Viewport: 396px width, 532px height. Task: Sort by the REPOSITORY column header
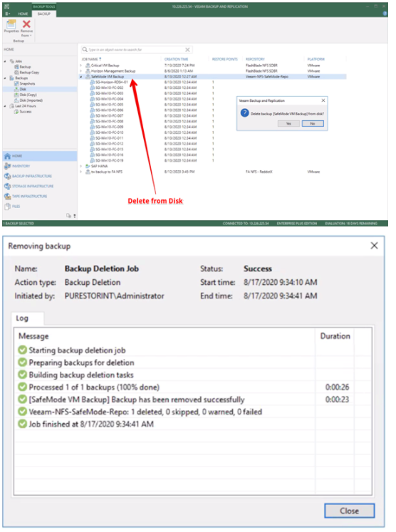pos(255,59)
